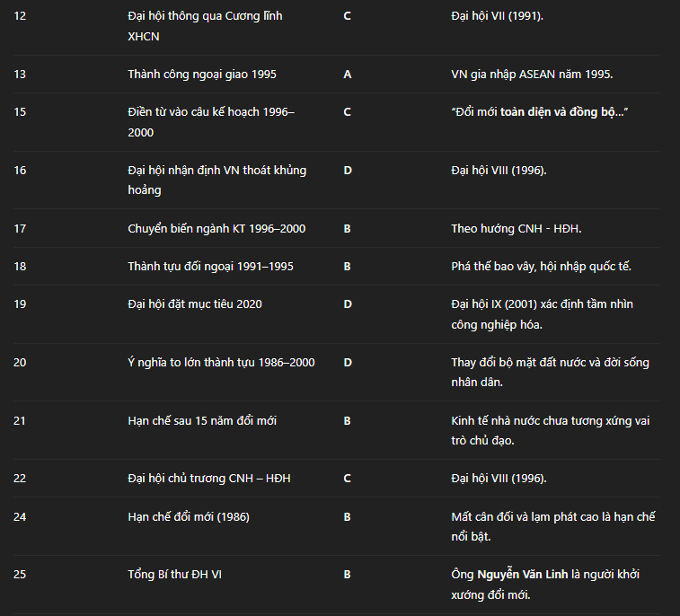
Task: Click 'Đại hội VII (1991).' explanation
Action: tap(497, 16)
